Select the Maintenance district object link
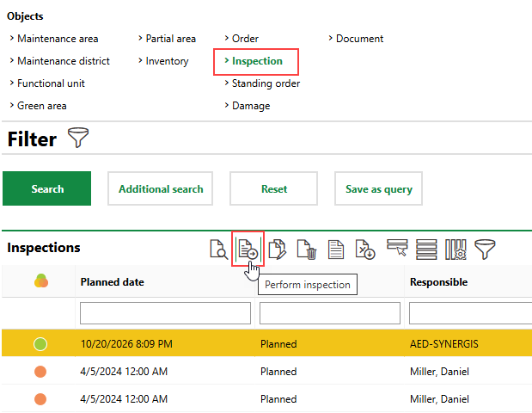The height and width of the screenshot is (413, 532). coord(63,61)
